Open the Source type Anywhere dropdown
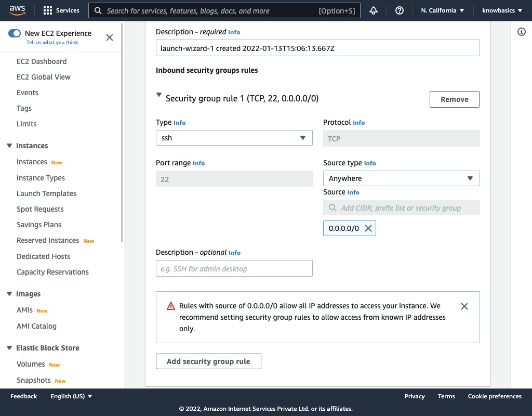 click(x=402, y=178)
